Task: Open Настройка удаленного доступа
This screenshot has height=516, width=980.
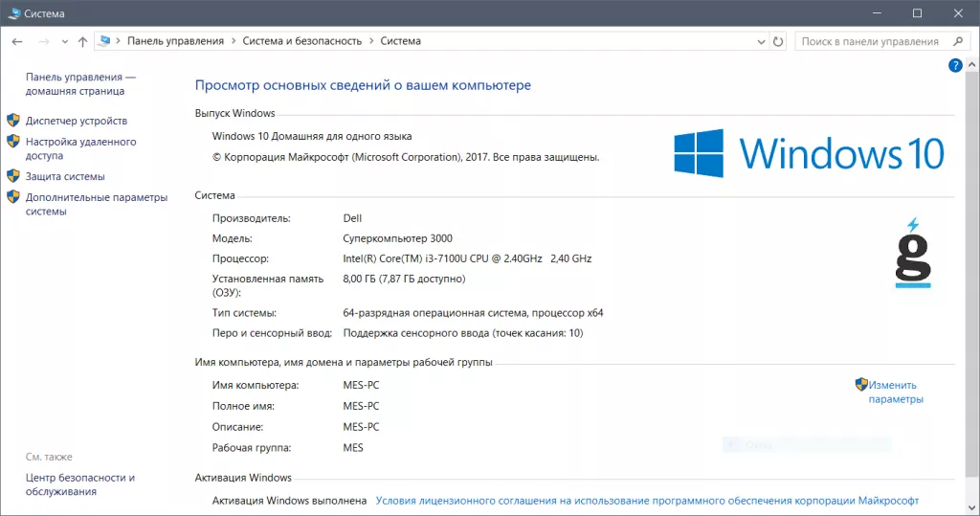Action: tap(80, 148)
